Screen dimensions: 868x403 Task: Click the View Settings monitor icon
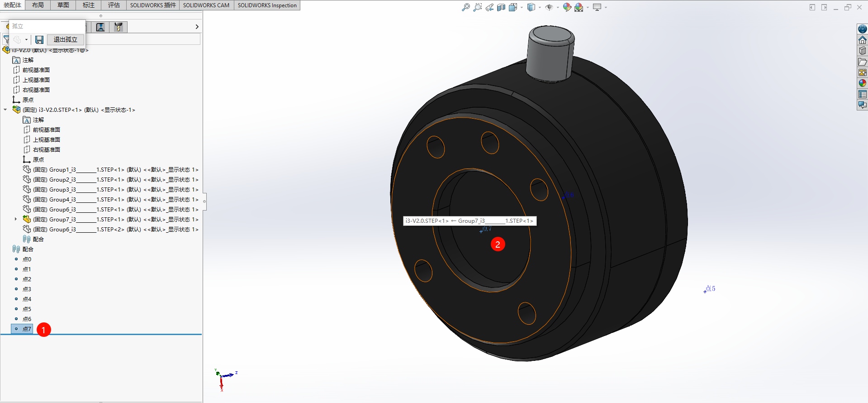pyautogui.click(x=597, y=7)
